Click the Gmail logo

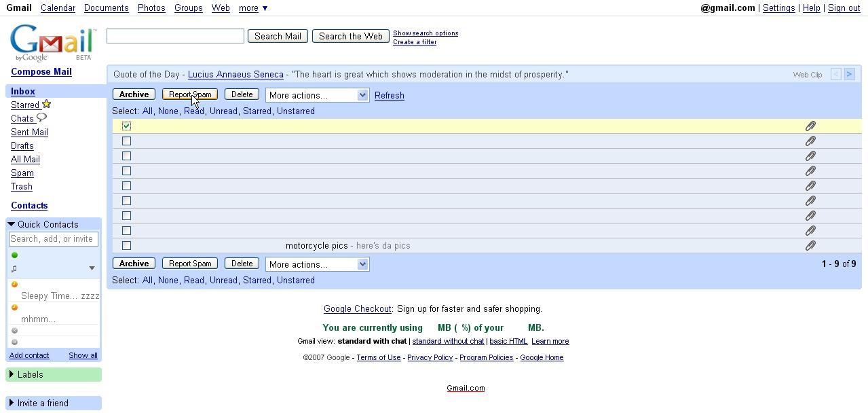coord(52,42)
